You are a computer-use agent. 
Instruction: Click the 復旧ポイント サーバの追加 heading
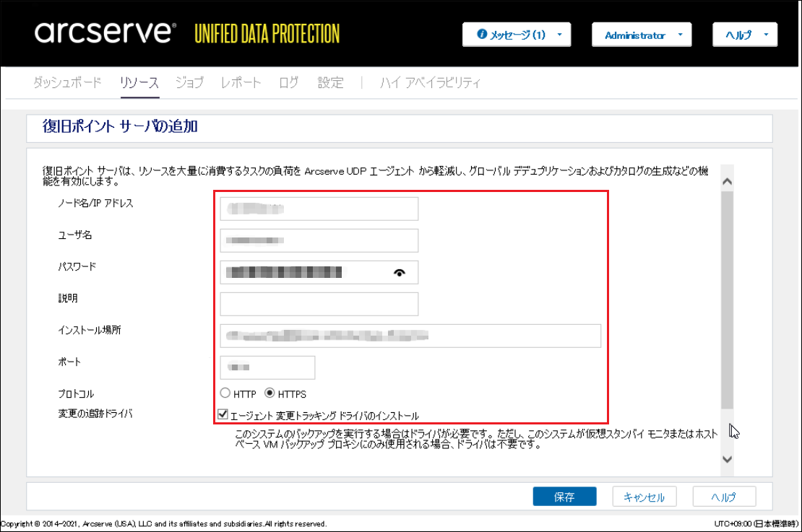pos(120,126)
